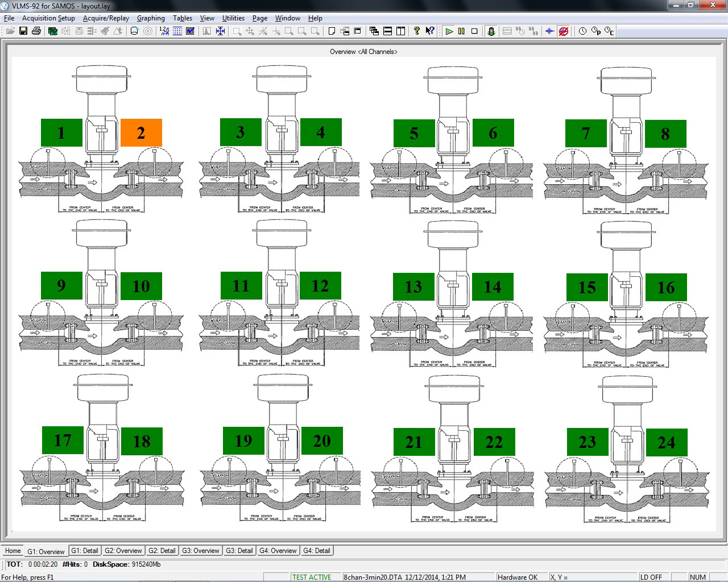Viewport: 728px width, 582px height.
Task: Click the plain clock icon in toolbar
Action: (582, 31)
